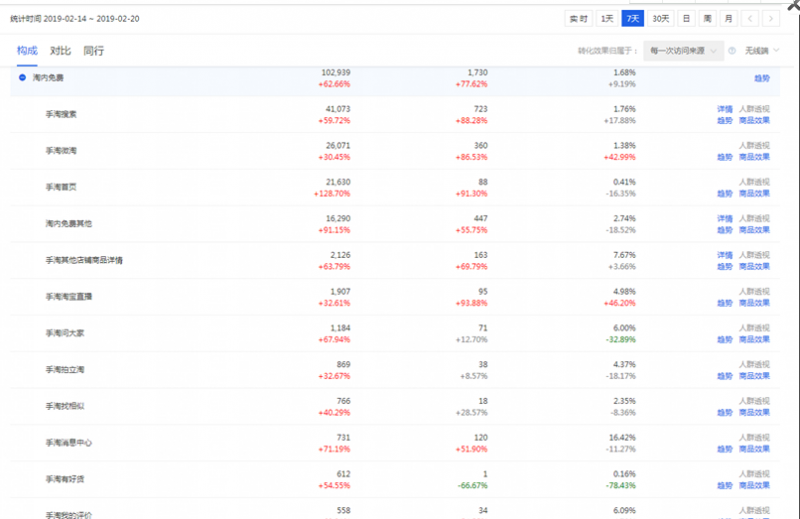Collapse the 淘内免费 row group
This screenshot has height=519, width=800.
(x=22, y=78)
